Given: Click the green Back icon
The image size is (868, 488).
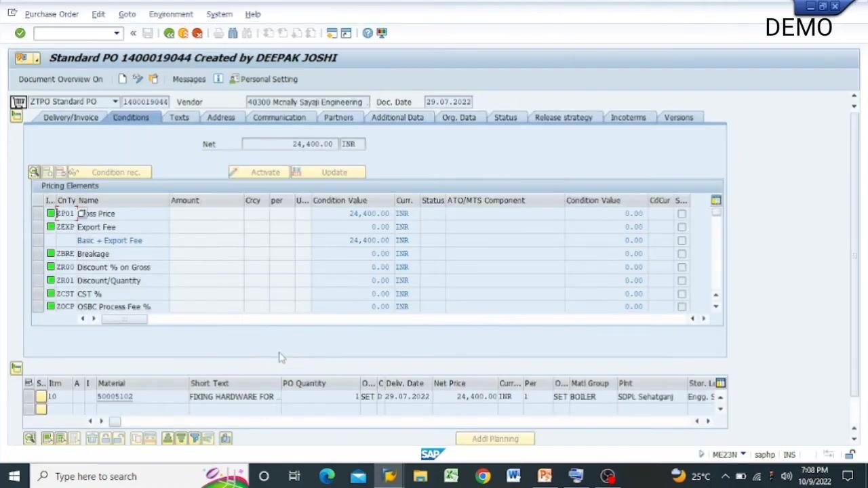Looking at the screenshot, I should [169, 33].
